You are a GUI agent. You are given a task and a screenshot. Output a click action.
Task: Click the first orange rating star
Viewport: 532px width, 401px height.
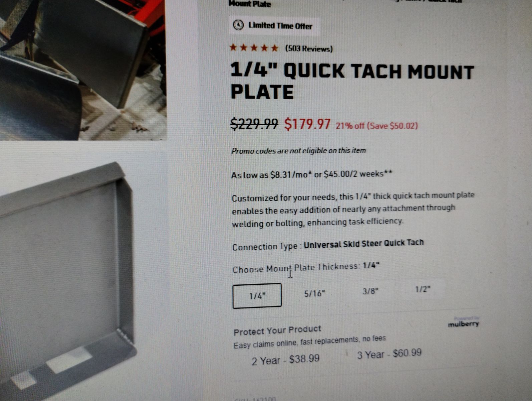pos(233,48)
